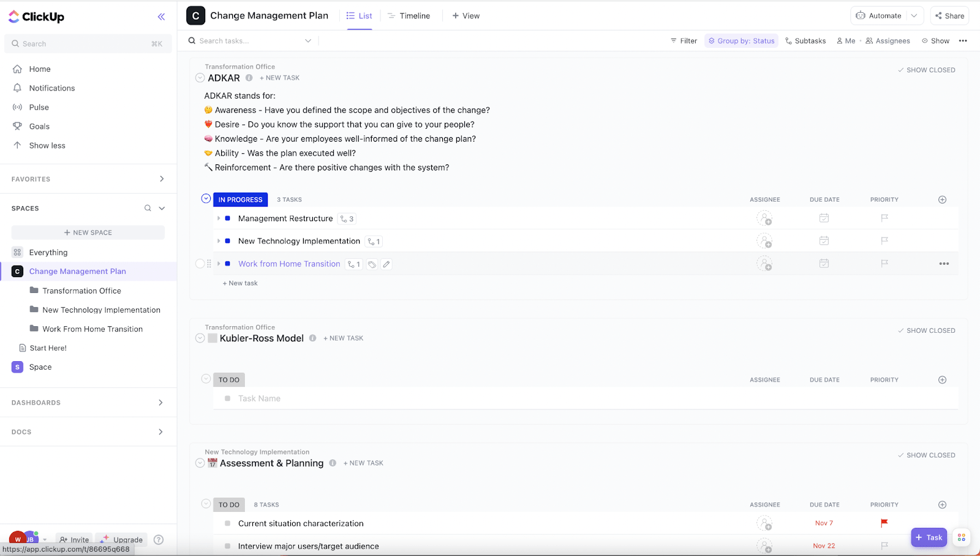The height and width of the screenshot is (556, 980).
Task: Click New Space button
Action: coord(88,233)
